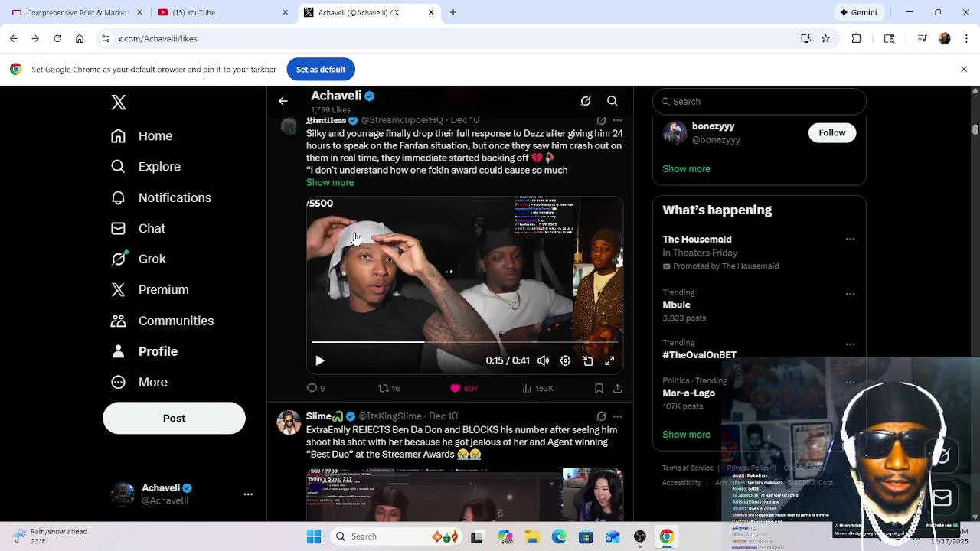Open Terms of Service footer link
The width and height of the screenshot is (980, 551).
688,468
